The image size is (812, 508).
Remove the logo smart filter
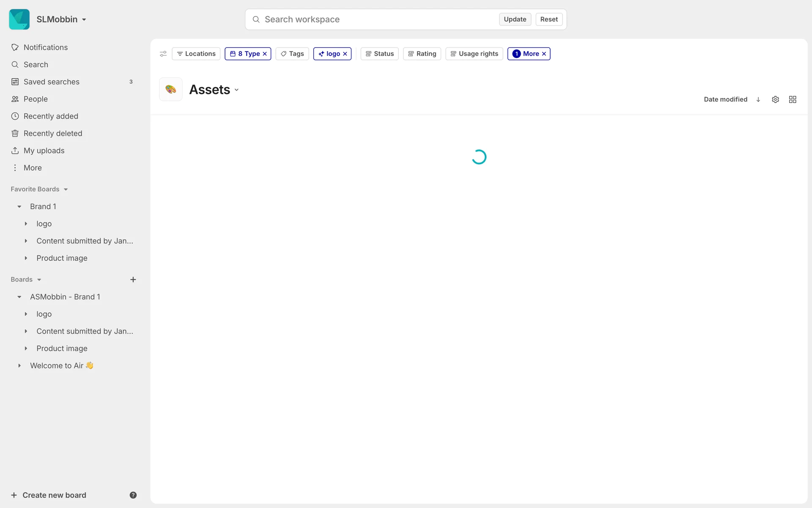click(x=345, y=54)
